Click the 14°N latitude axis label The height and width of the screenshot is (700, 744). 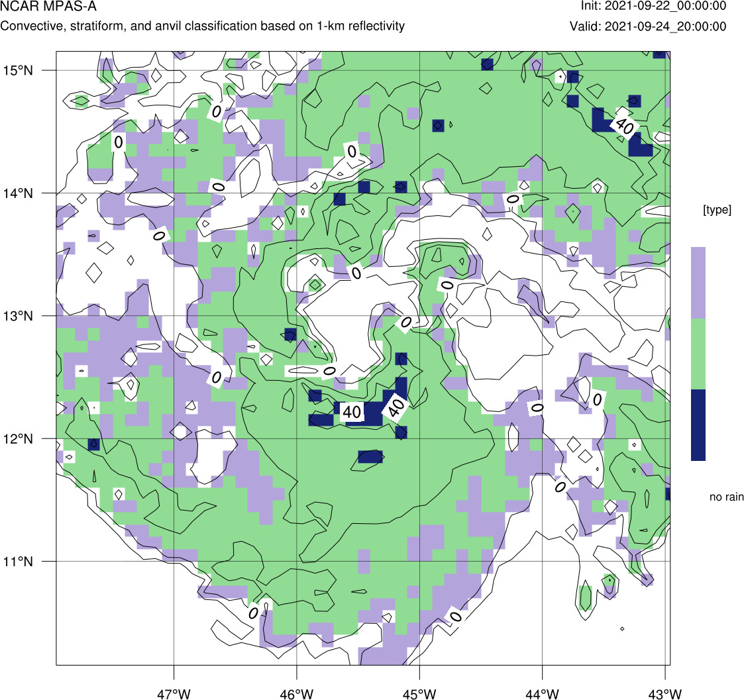pyautogui.click(x=18, y=193)
